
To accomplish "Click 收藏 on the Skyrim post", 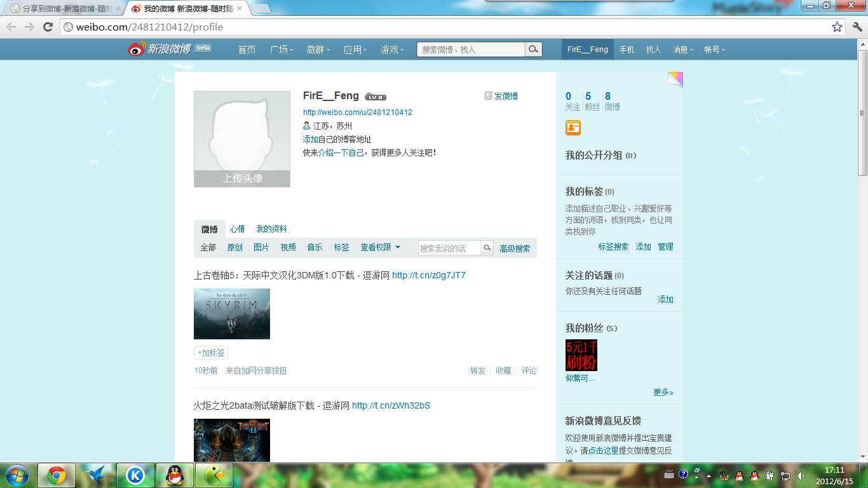I will click(503, 370).
